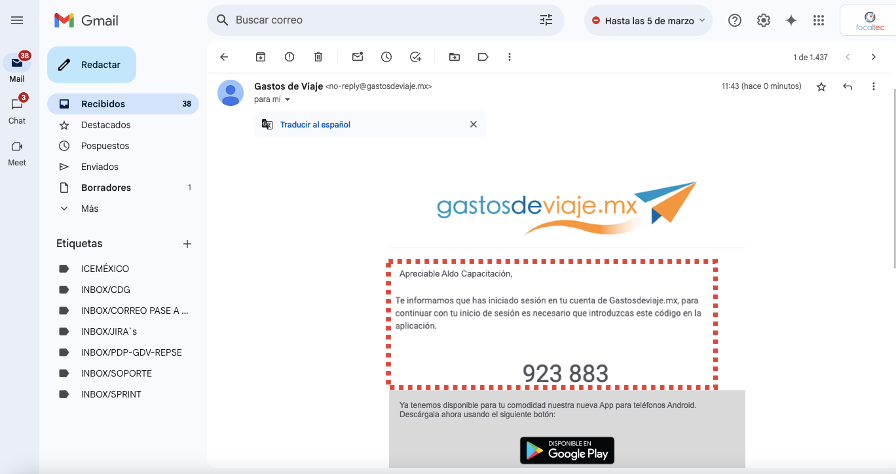Delete the email with the trash icon
Image resolution: width=896 pixels, height=474 pixels.
[x=318, y=57]
